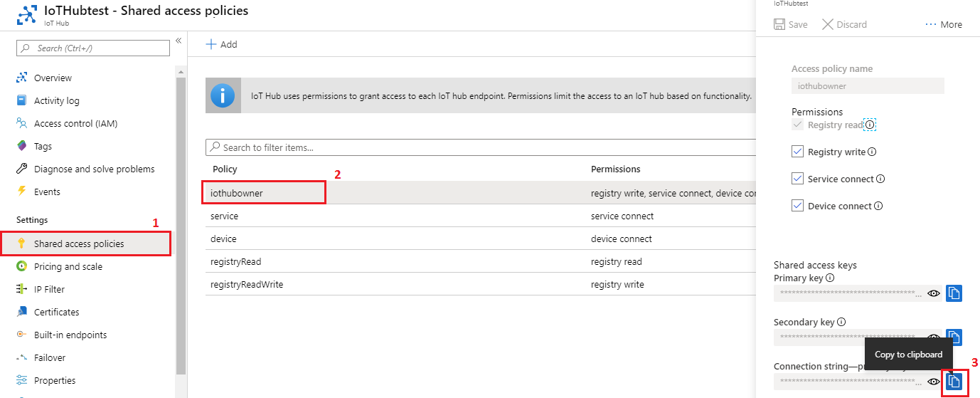Image resolution: width=980 pixels, height=398 pixels.
Task: Select the iothubowner policy row
Action: [480, 193]
